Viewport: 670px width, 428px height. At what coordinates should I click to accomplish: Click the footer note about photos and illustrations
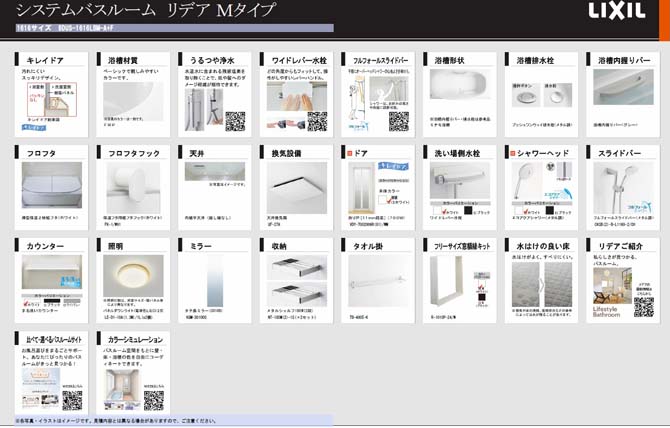[116, 421]
